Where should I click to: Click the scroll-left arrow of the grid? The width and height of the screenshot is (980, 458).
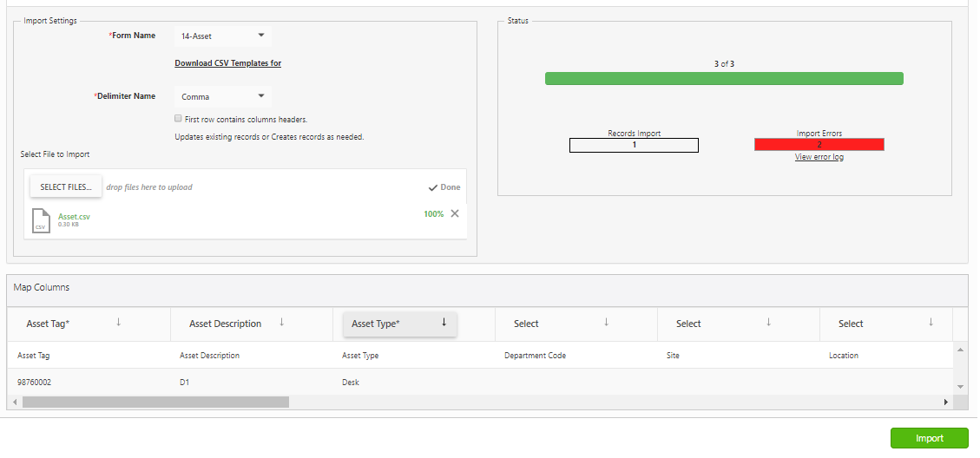tap(15, 402)
